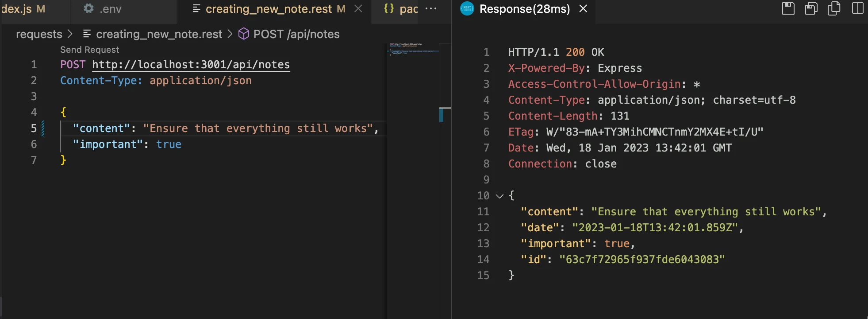Click the true value in the request body
868x319 pixels.
(x=169, y=144)
